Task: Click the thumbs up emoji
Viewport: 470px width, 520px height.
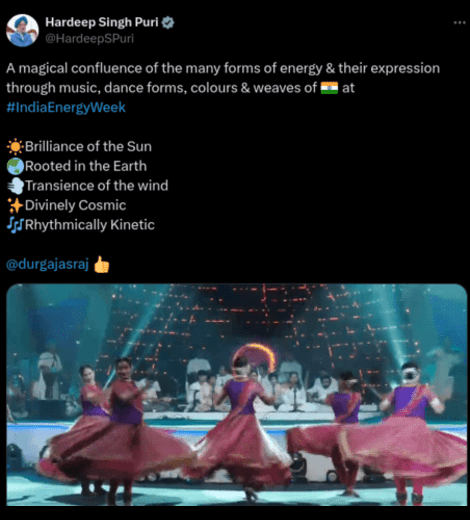Action: (101, 264)
